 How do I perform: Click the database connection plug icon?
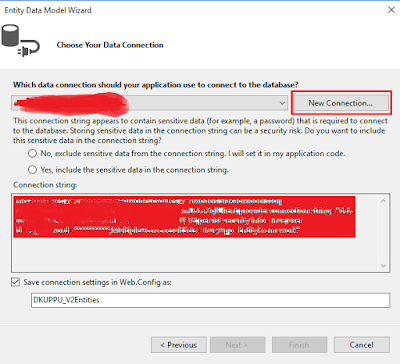(x=20, y=40)
